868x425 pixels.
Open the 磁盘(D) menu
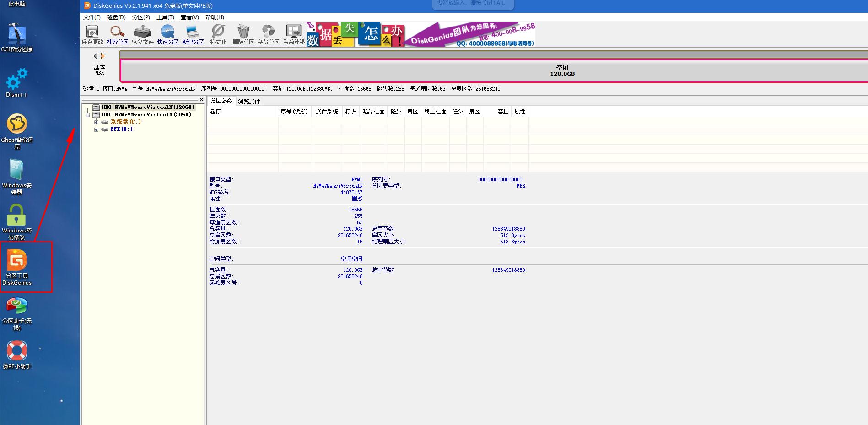point(116,17)
